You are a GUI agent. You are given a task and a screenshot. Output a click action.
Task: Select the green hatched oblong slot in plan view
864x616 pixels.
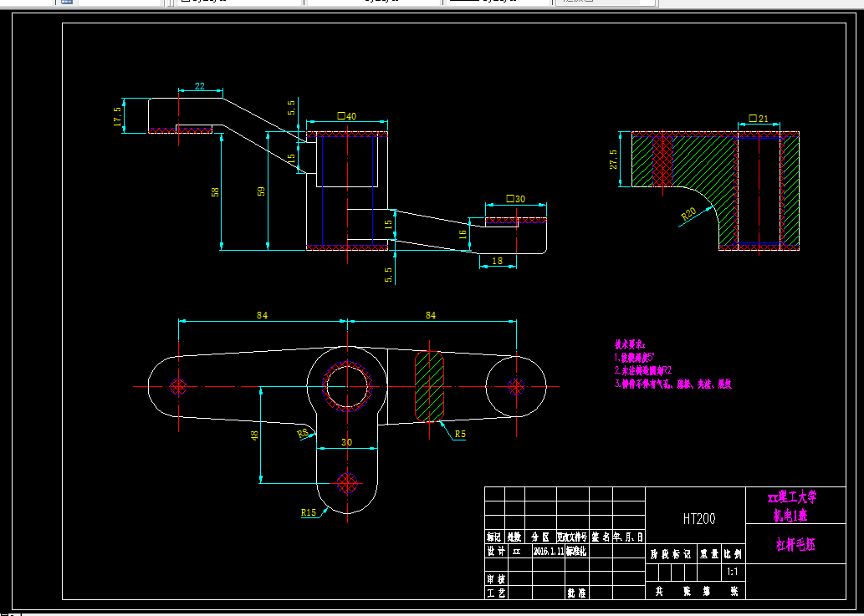(429, 386)
